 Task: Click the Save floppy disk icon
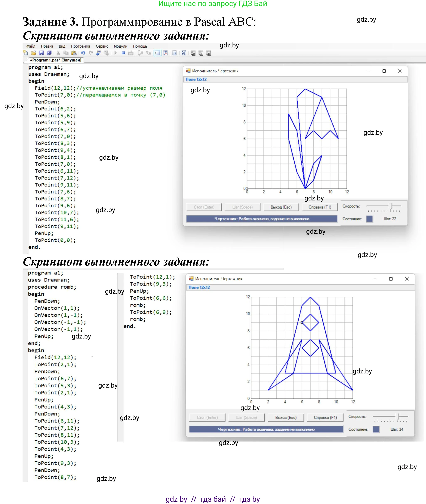41,53
